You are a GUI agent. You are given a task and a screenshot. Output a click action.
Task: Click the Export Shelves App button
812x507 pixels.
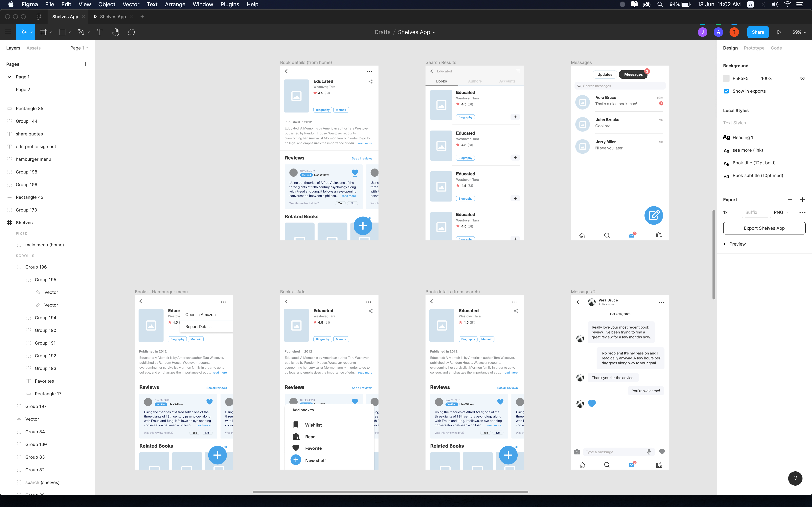pyautogui.click(x=764, y=228)
